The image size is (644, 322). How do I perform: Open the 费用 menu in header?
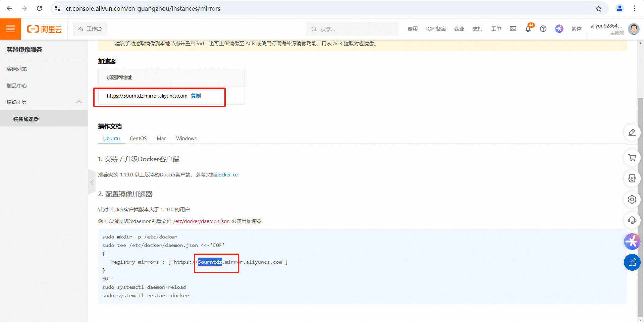click(413, 29)
